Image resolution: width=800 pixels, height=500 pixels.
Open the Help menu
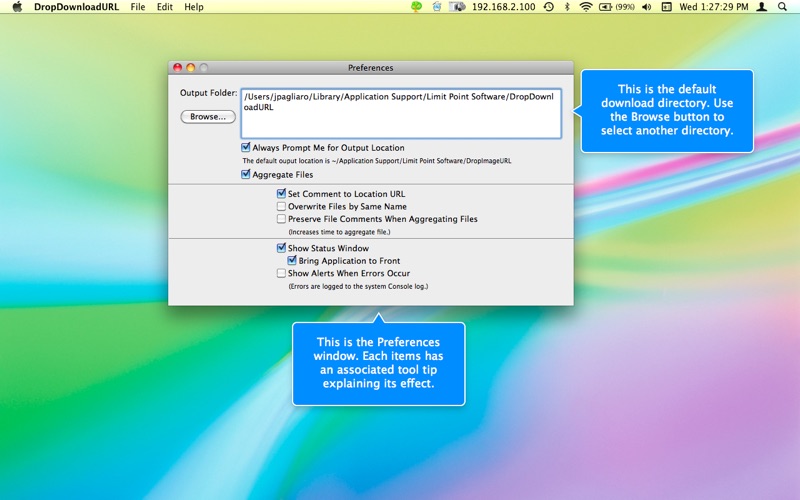(194, 7)
